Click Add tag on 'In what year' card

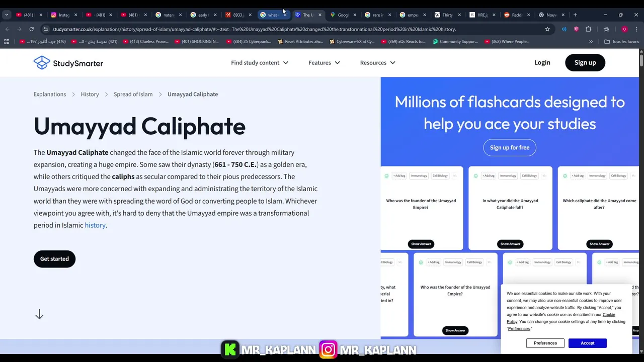pos(488,175)
